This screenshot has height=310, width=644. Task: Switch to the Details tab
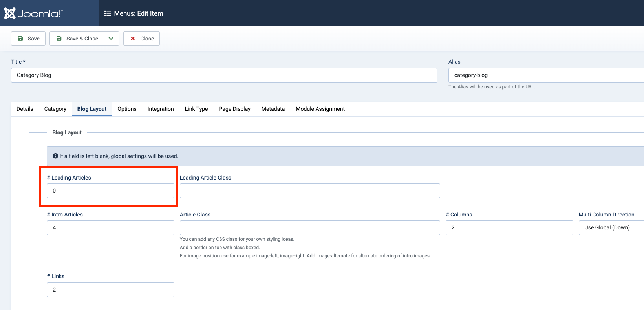(x=25, y=109)
